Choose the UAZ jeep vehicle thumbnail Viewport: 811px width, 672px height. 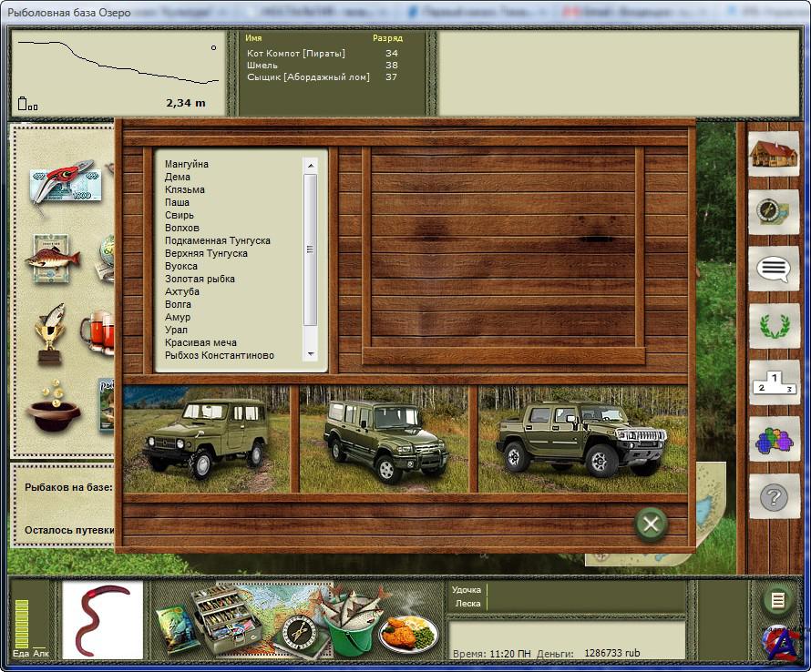(206, 440)
